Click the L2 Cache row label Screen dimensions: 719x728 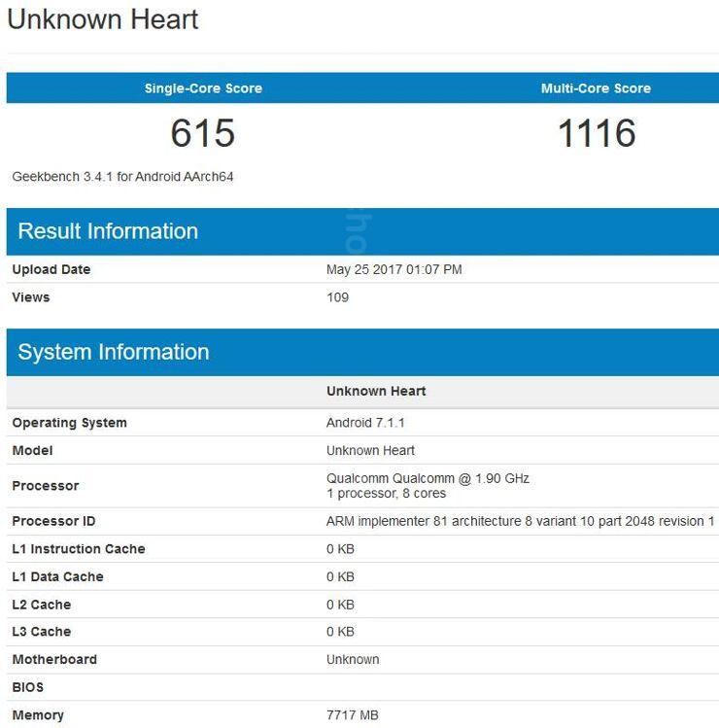(42, 605)
